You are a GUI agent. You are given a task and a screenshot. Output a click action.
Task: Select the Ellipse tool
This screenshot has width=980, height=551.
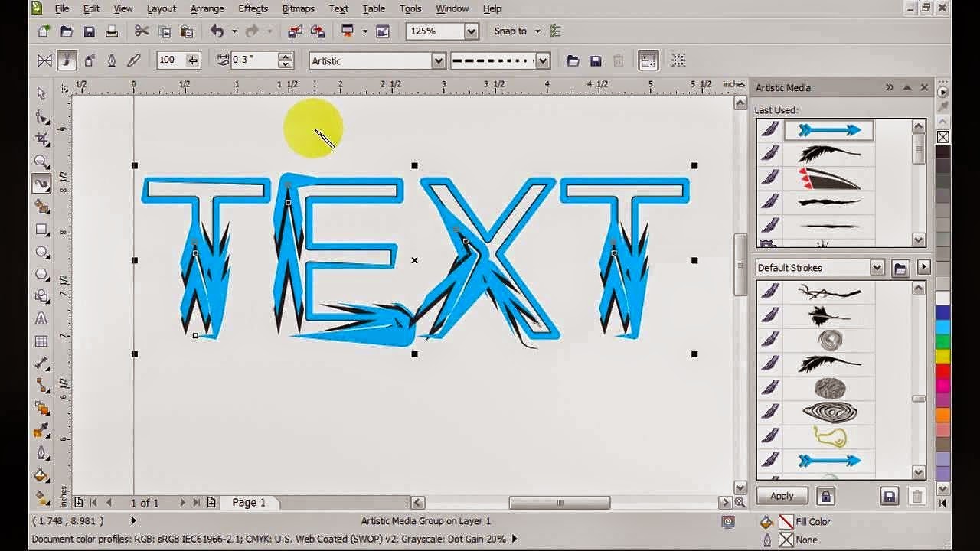pos(41,252)
